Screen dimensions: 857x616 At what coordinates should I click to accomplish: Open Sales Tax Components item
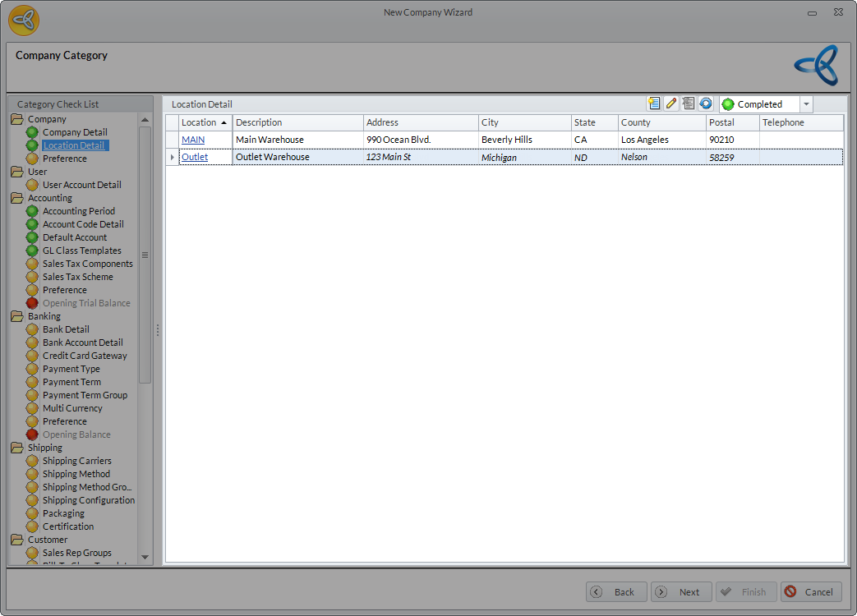tap(87, 264)
